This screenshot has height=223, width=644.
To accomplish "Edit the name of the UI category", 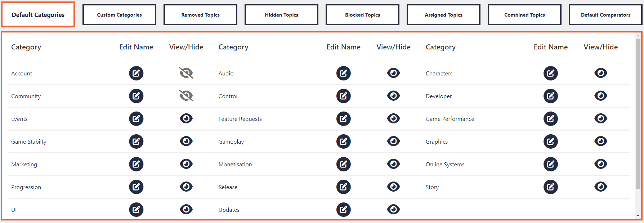I will click(x=136, y=210).
